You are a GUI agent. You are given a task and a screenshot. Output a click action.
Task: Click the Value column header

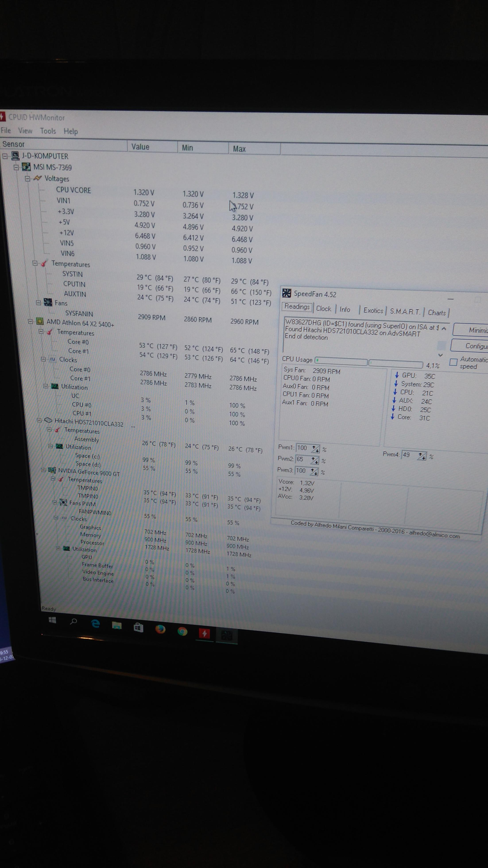pyautogui.click(x=153, y=147)
